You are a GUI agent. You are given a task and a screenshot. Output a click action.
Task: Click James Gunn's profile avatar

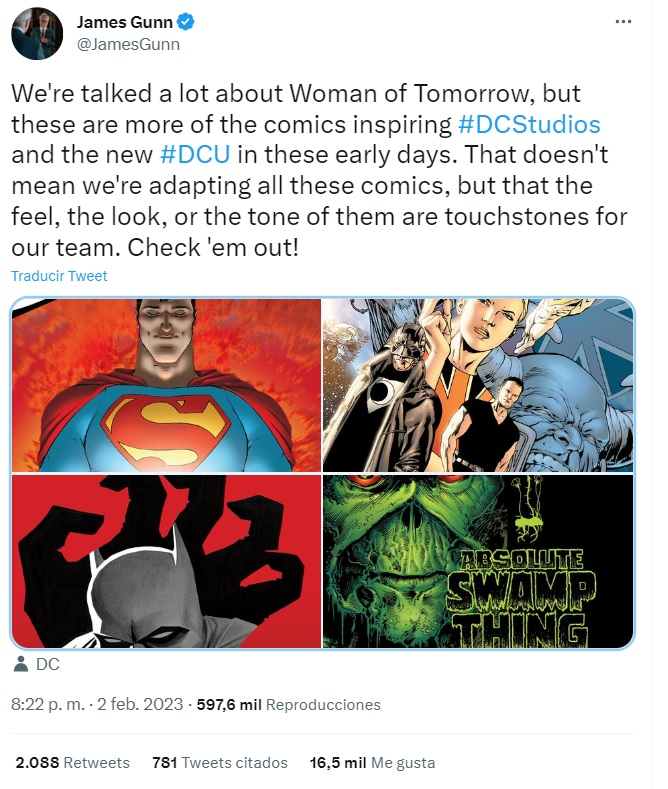click(x=37, y=34)
